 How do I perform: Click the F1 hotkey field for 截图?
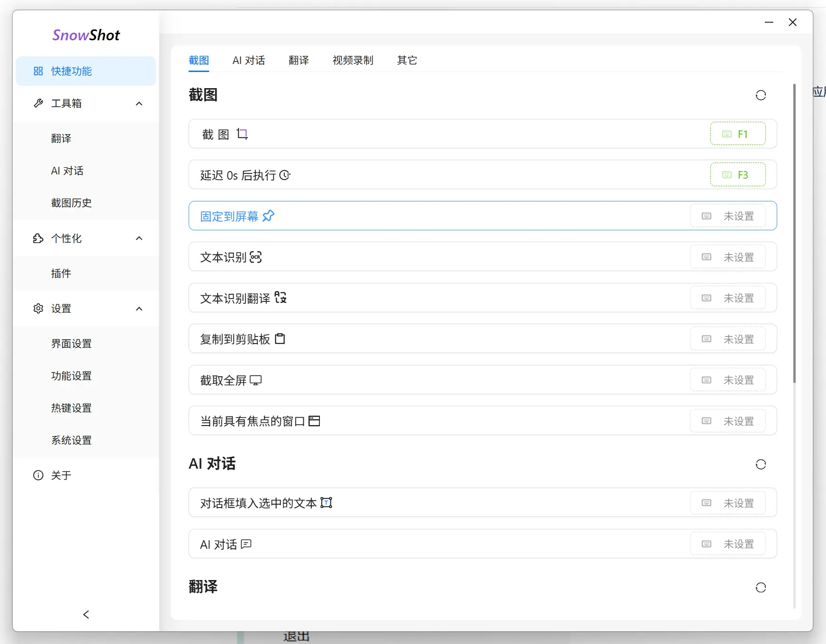(x=738, y=134)
